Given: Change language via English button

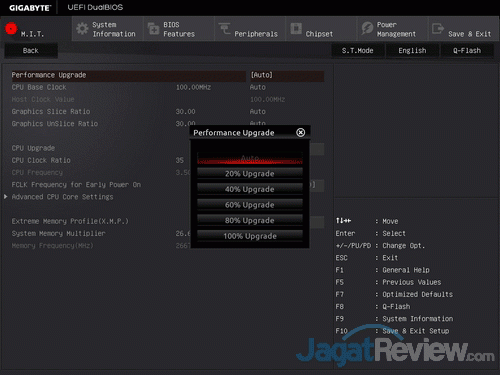Looking at the screenshot, I should coord(412,51).
